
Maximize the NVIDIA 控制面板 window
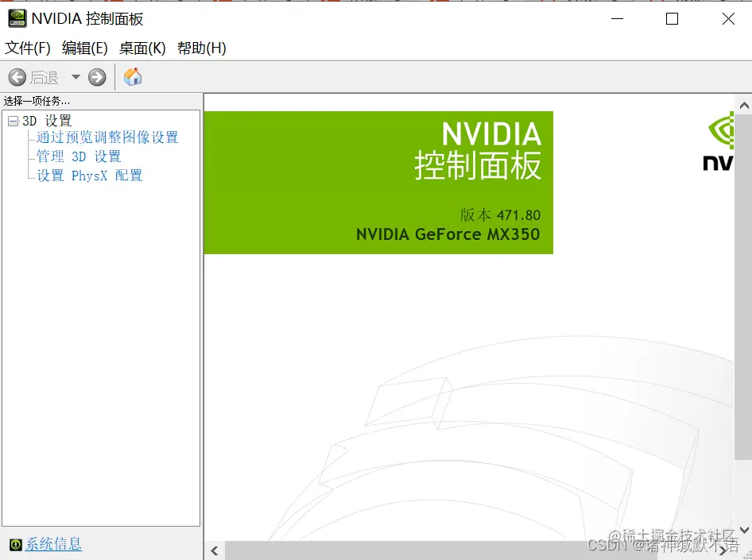672,19
